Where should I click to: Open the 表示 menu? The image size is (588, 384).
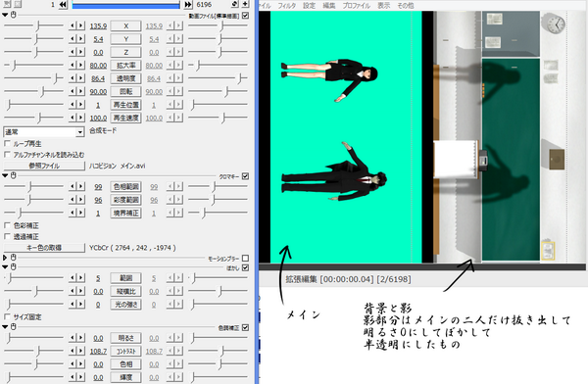[383, 5]
